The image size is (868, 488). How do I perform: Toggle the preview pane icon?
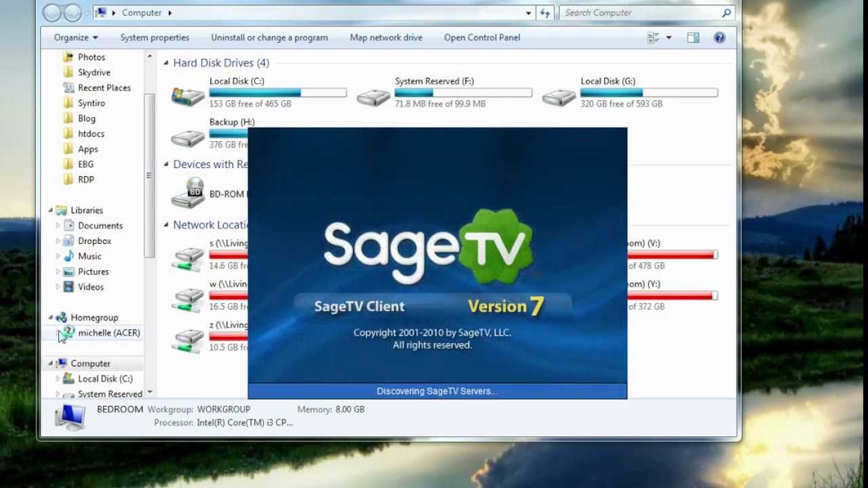[x=693, y=38]
